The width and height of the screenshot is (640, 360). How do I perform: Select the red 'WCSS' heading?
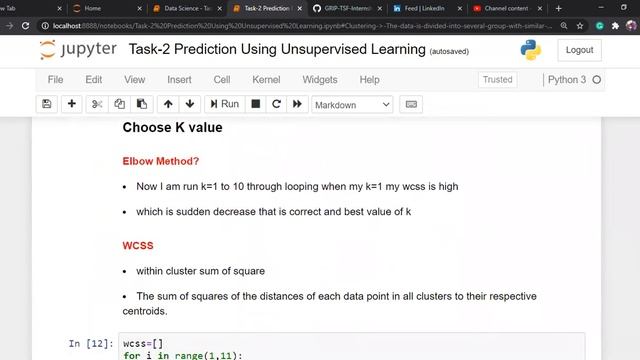[x=138, y=246]
